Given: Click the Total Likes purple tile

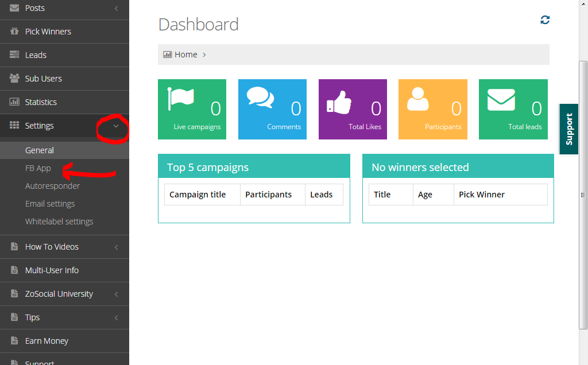Looking at the screenshot, I should 353,109.
